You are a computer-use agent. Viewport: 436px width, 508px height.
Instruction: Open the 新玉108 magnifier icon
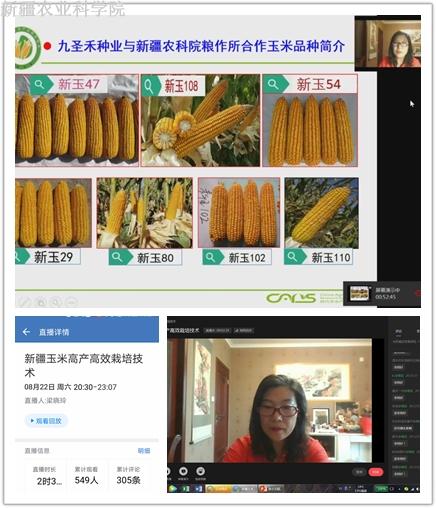(149, 86)
